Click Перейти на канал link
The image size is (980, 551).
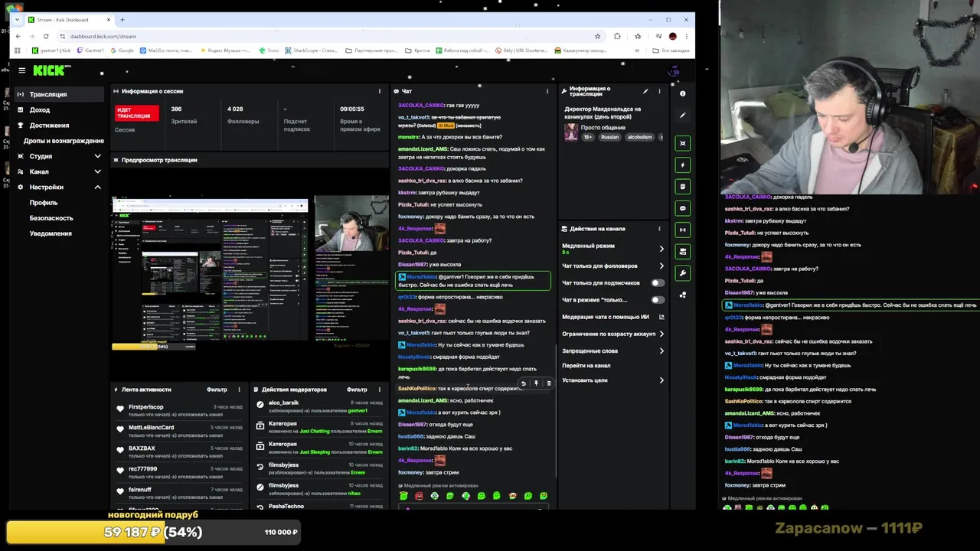coord(586,366)
